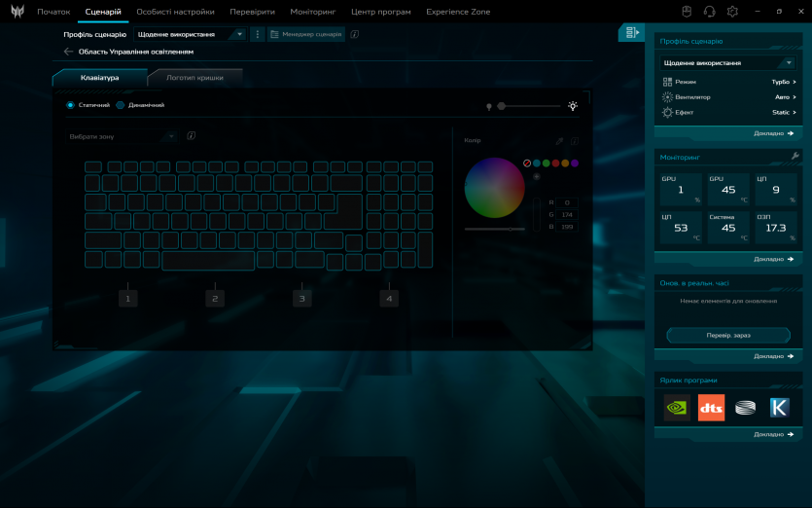
Task: Open the Killer network shortcut icon
Action: click(779, 408)
